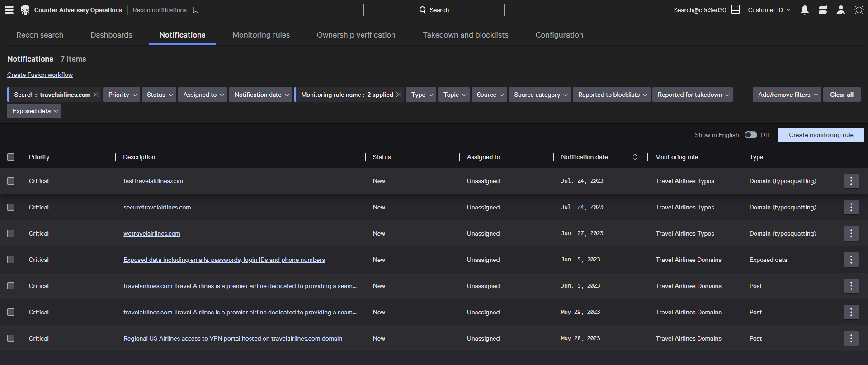The width and height of the screenshot is (868, 365).
Task: Check the securetravelairlines.com row checkbox
Action: click(x=11, y=207)
